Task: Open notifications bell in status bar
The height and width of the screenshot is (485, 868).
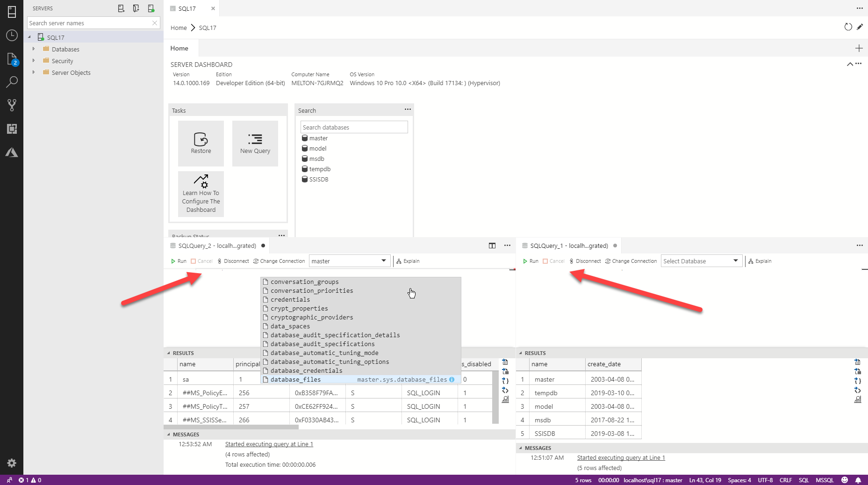Action: (858, 480)
